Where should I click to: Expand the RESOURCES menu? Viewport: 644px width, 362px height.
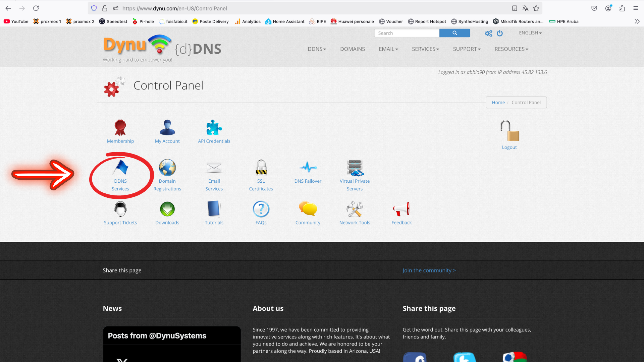point(511,49)
